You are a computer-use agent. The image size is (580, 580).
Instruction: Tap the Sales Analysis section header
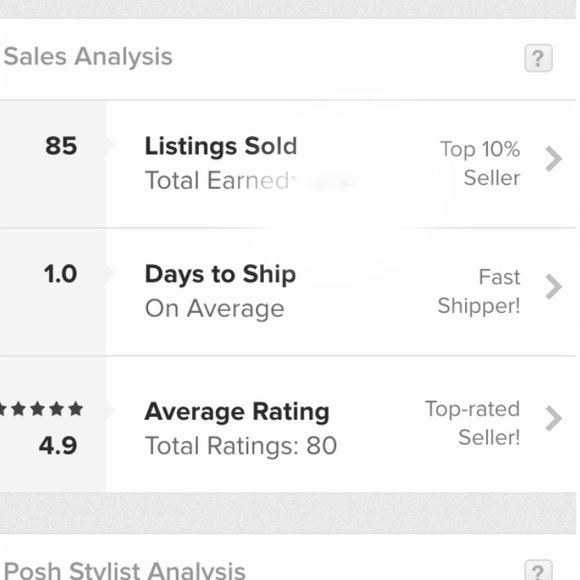88,57
